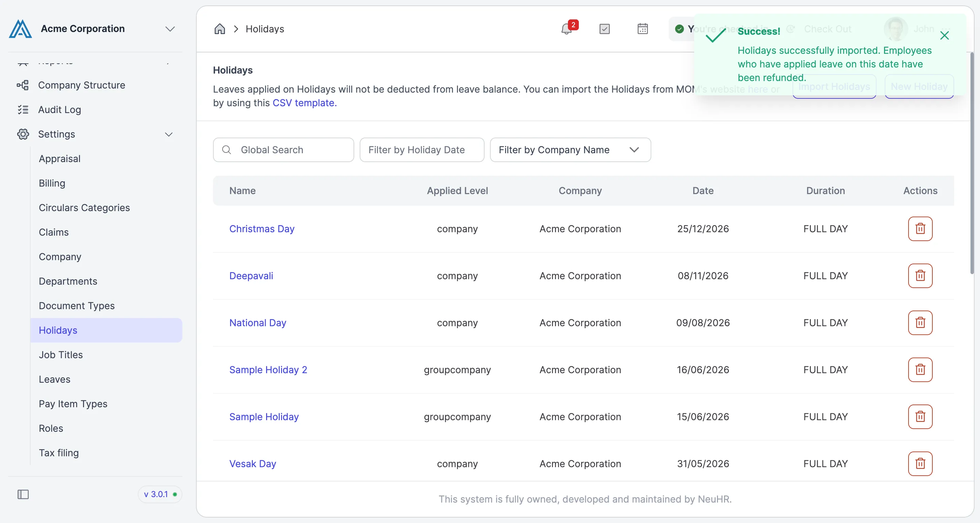
Task: Open Job Titles settings
Action: point(61,355)
